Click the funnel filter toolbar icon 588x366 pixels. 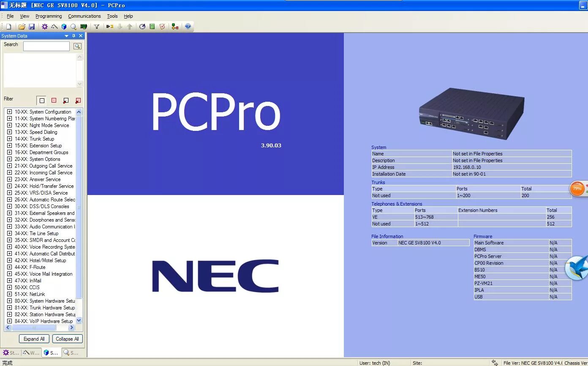(96, 27)
